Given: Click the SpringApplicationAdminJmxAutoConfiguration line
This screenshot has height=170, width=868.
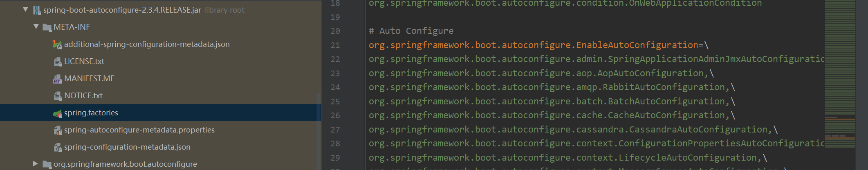Looking at the screenshot, I should (x=596, y=59).
